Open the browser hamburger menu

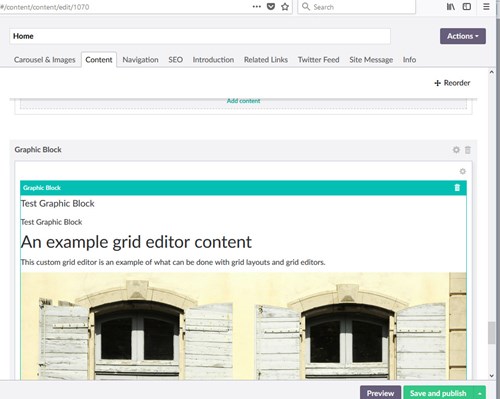click(486, 7)
